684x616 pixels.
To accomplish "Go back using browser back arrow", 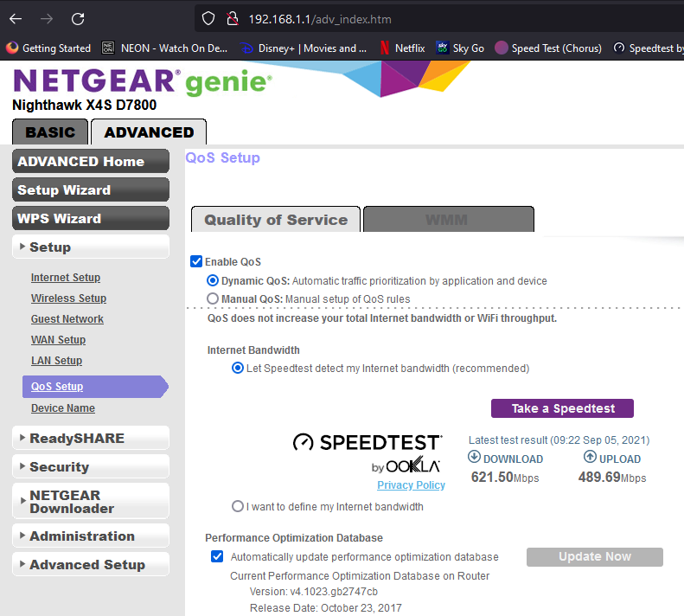I will [x=16, y=19].
